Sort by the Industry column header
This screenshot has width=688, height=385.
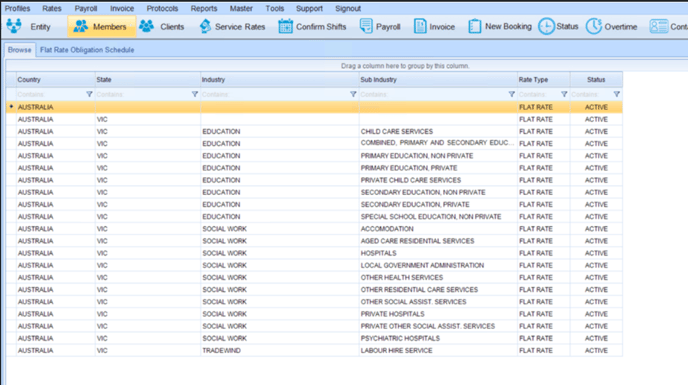pyautogui.click(x=280, y=79)
